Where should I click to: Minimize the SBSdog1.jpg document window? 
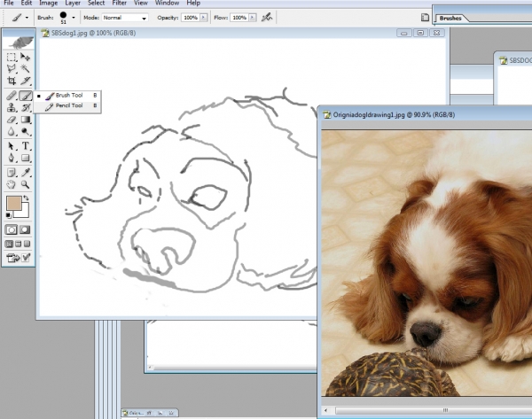pos(403,33)
